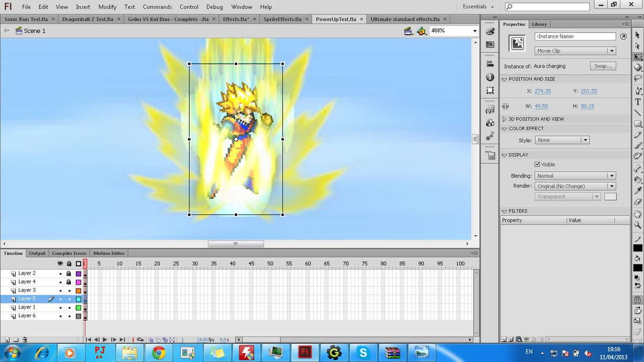The height and width of the screenshot is (362, 644).
Task: Select the Selection arrow tool
Action: [x=638, y=35]
